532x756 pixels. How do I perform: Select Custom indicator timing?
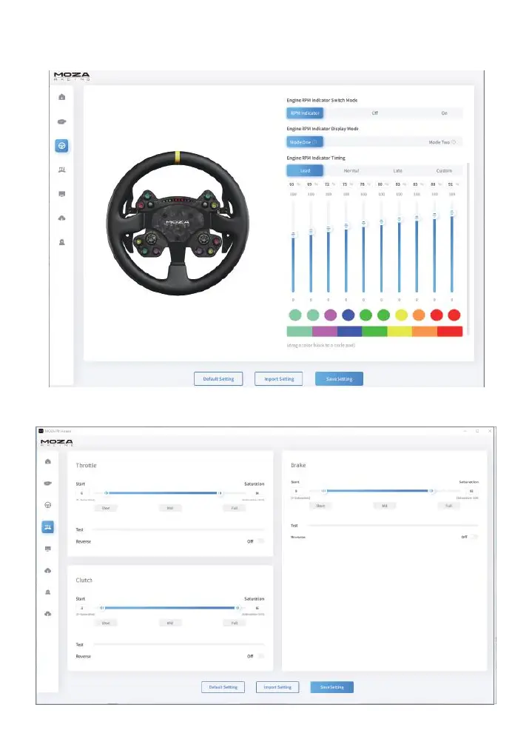(x=444, y=171)
